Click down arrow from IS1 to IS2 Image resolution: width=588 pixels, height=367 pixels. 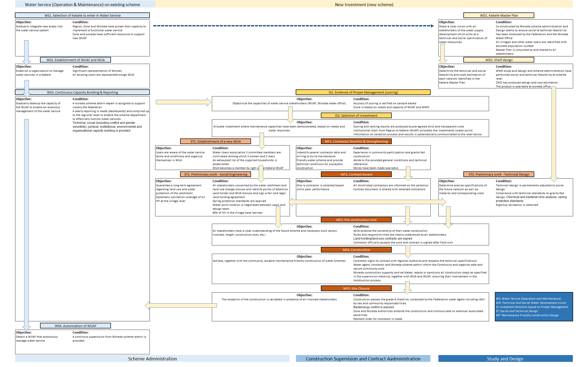click(x=290, y=114)
